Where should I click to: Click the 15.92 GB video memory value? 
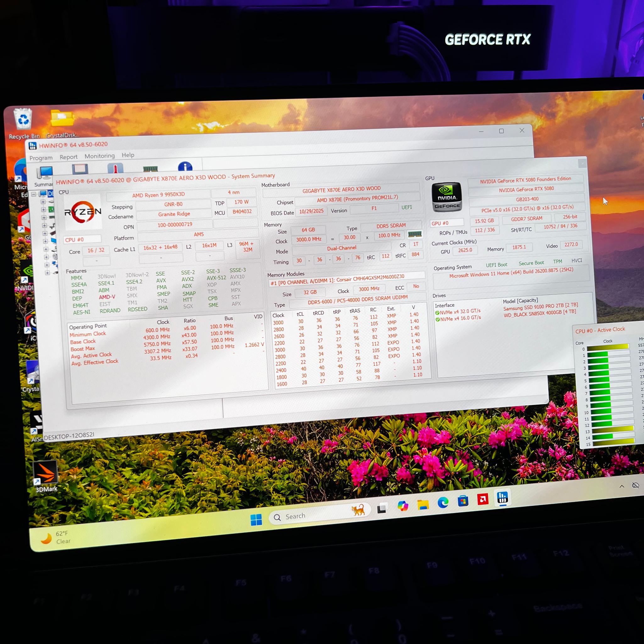[484, 221]
